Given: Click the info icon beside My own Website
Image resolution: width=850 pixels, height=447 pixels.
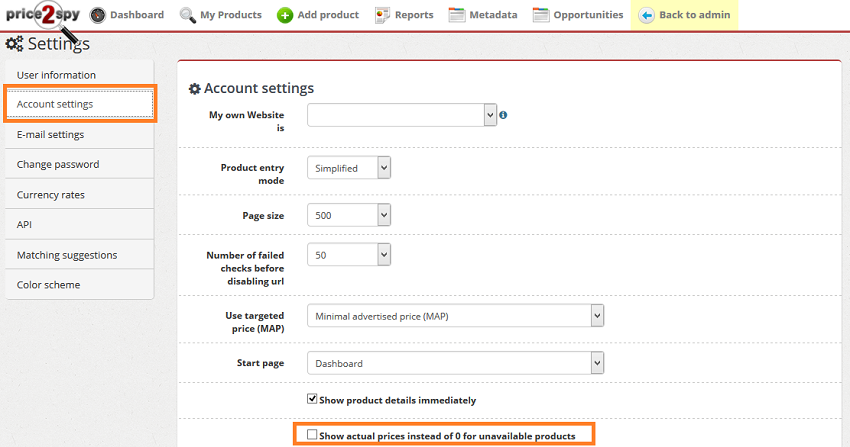Looking at the screenshot, I should click(x=503, y=115).
